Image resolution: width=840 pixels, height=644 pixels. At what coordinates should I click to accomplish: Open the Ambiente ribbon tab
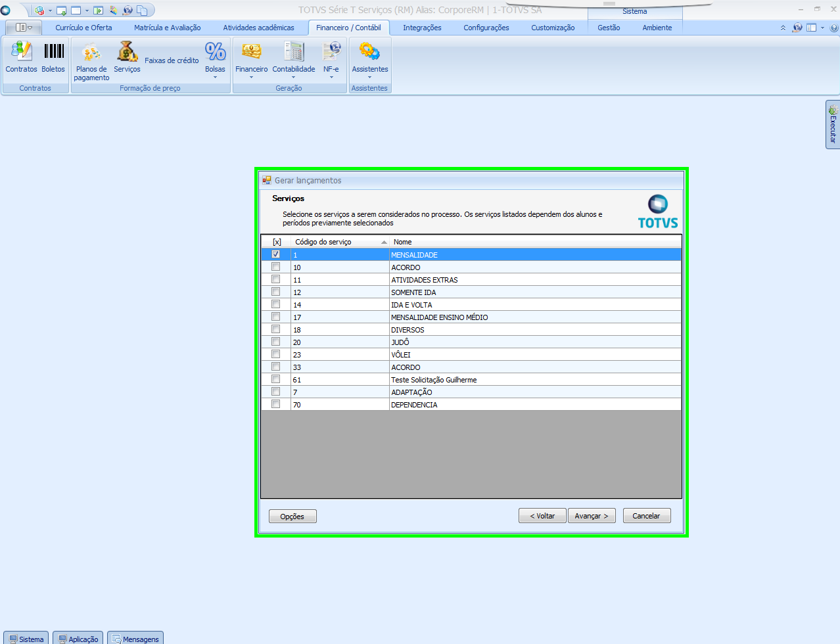[x=657, y=28]
